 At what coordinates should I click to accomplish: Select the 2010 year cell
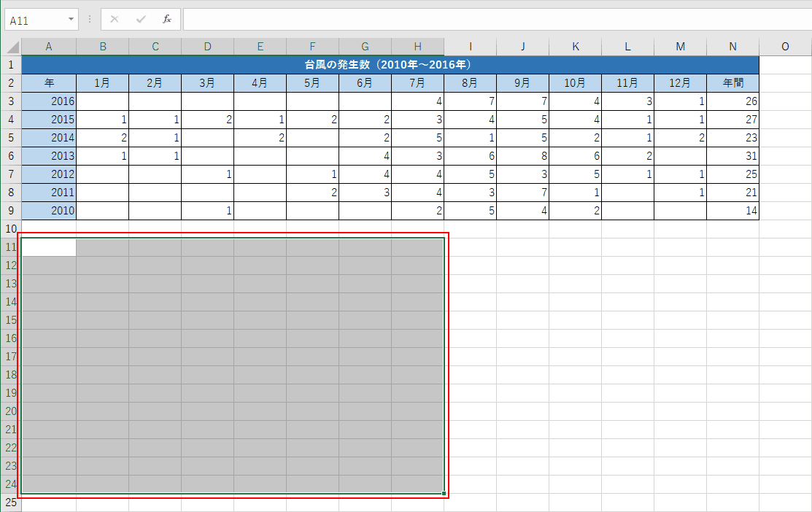[49, 210]
